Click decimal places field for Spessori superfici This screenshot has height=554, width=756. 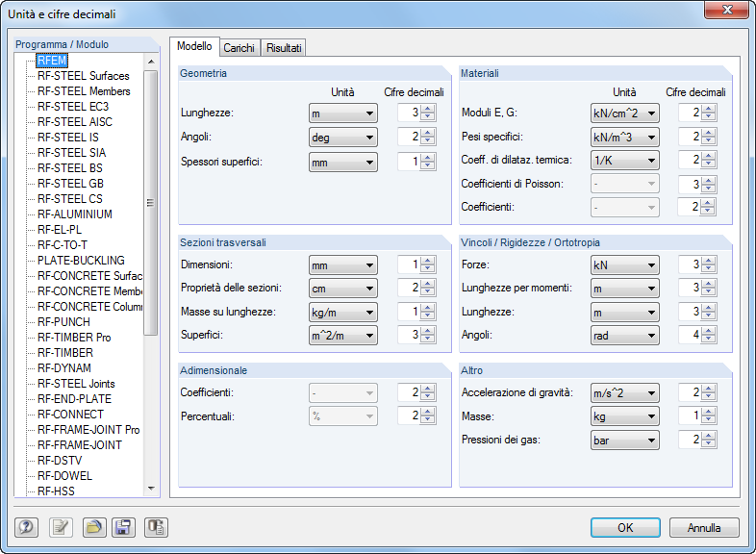pyautogui.click(x=409, y=162)
